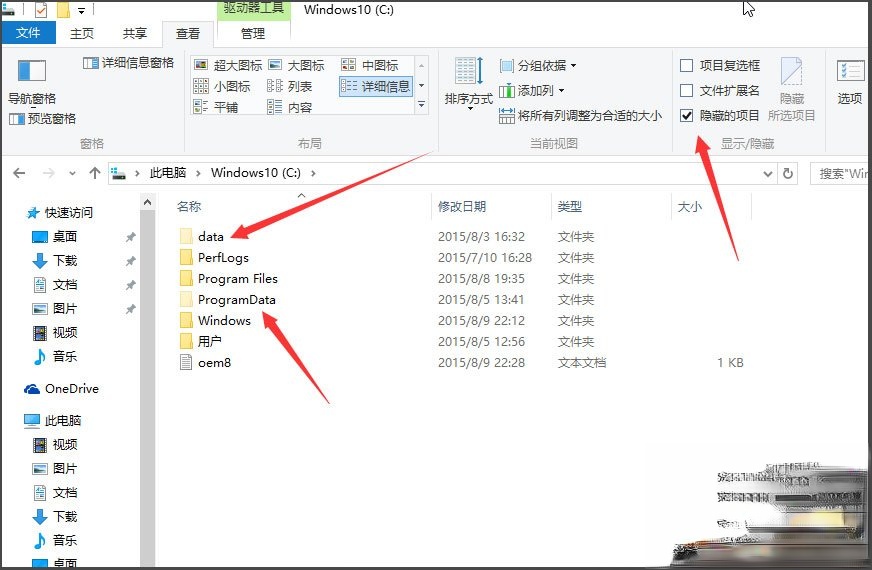Click the navigation pane scroll up arrow

[x=147, y=202]
